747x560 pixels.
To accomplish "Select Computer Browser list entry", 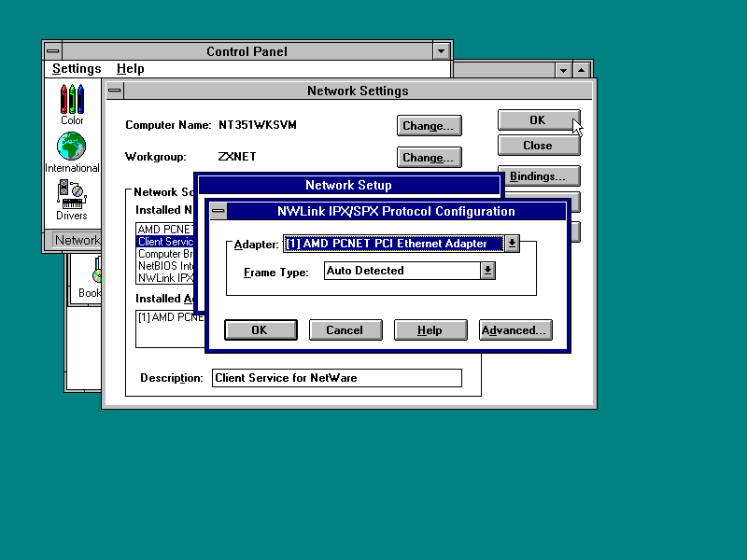I will coord(165,254).
